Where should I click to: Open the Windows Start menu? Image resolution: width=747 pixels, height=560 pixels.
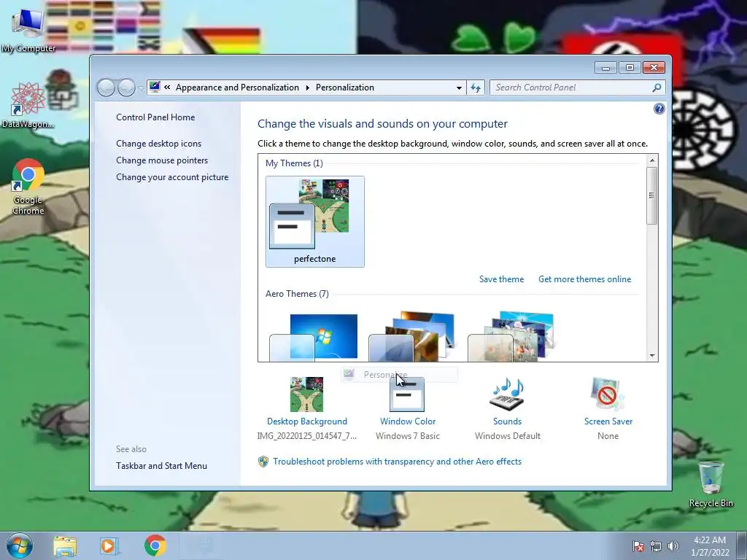(x=19, y=545)
